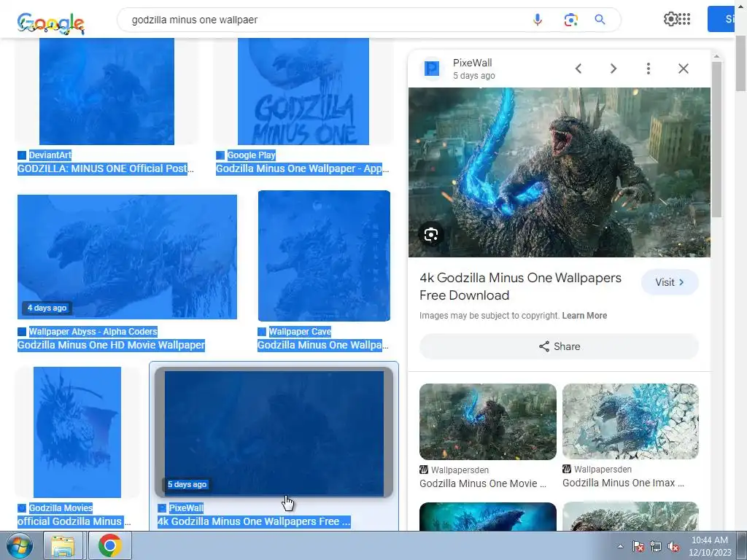Image resolution: width=747 pixels, height=560 pixels.
Task: Open three-dot more options in preview
Action: click(649, 69)
